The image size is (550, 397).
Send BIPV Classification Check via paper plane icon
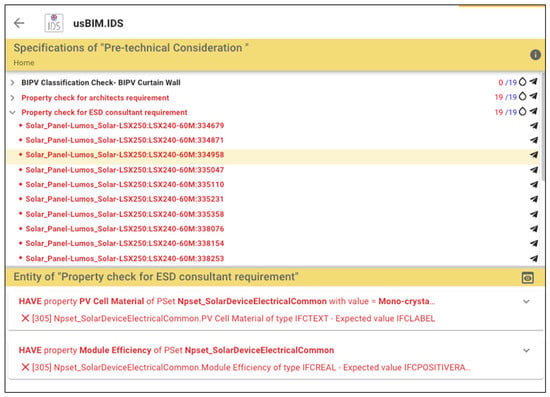tap(534, 82)
